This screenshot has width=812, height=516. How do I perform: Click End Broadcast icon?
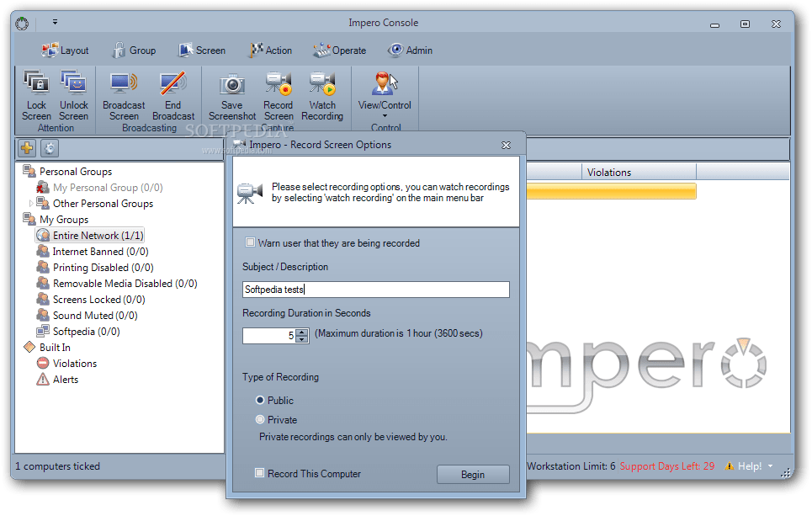pyautogui.click(x=173, y=82)
